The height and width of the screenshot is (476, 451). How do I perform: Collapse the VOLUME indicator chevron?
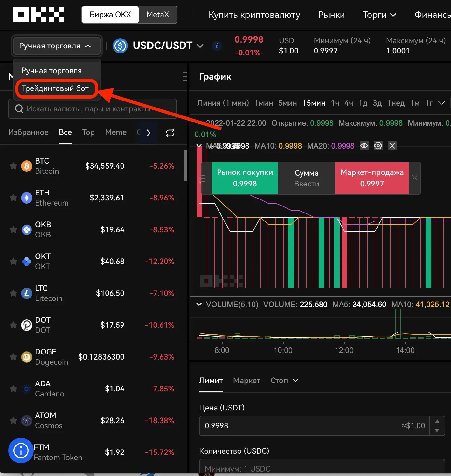pos(199,304)
